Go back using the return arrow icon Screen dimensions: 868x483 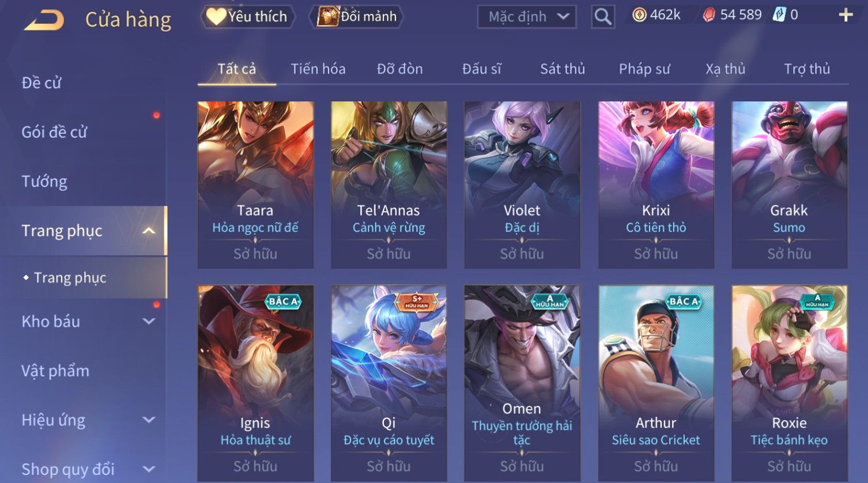(x=44, y=20)
